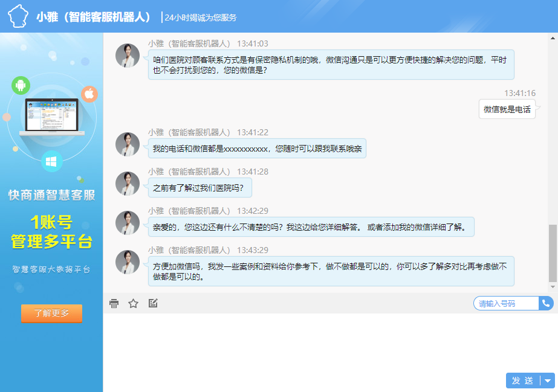
Task: Click the 之前有了解过我们医院吗 message bubble
Action: pyautogui.click(x=200, y=187)
